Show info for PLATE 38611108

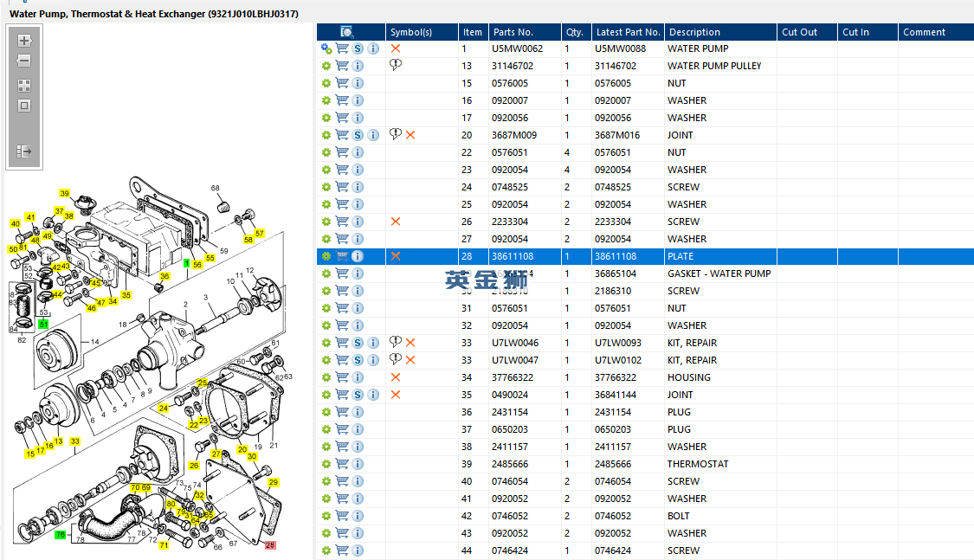(x=358, y=256)
